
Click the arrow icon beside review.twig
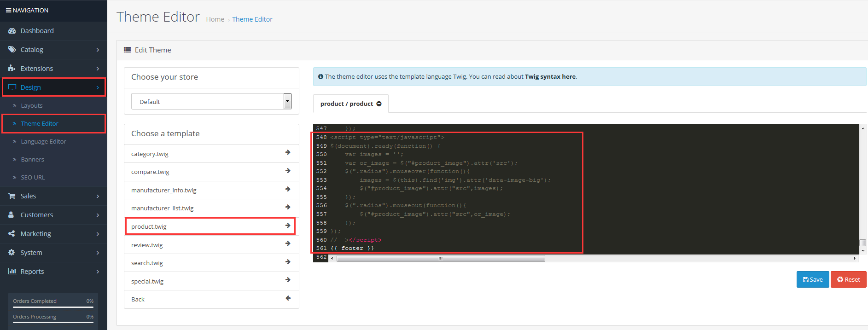pyautogui.click(x=288, y=243)
